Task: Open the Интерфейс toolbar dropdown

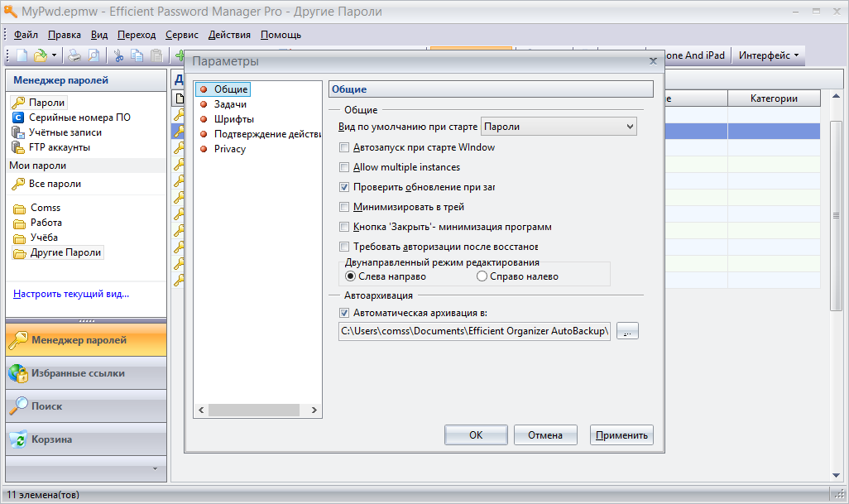Action: 768,55
